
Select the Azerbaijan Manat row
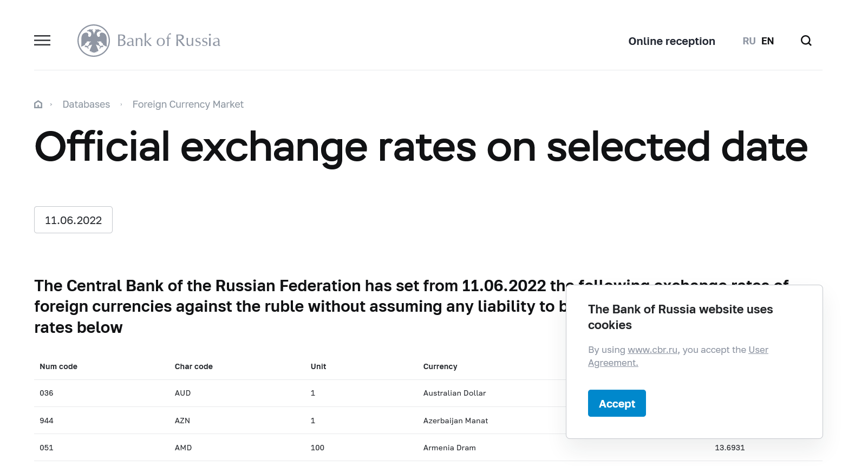coord(455,421)
